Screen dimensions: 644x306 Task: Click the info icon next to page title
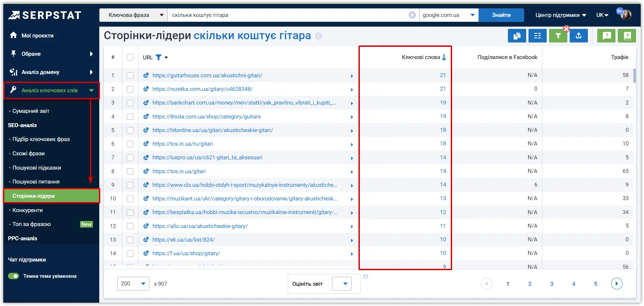click(318, 36)
